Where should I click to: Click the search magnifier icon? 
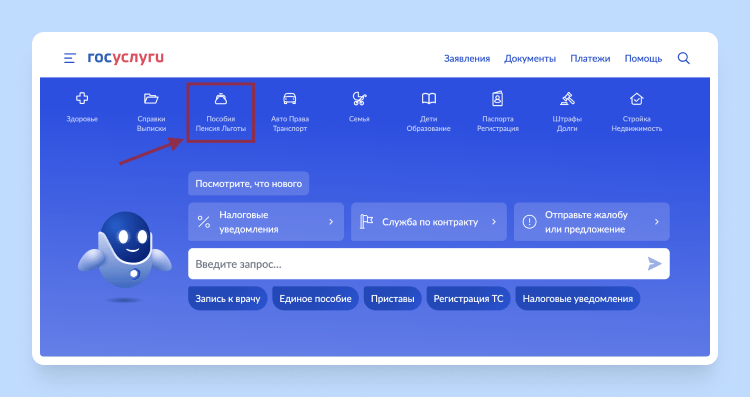coord(684,58)
